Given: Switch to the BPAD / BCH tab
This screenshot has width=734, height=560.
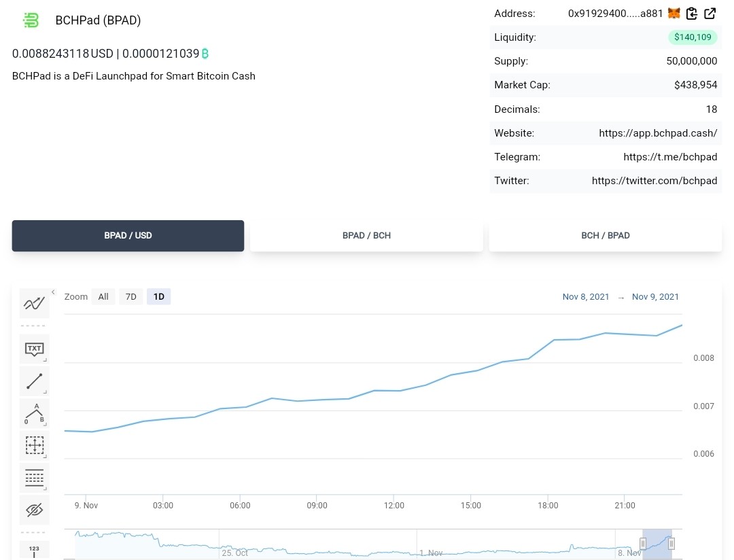Looking at the screenshot, I should click(366, 236).
